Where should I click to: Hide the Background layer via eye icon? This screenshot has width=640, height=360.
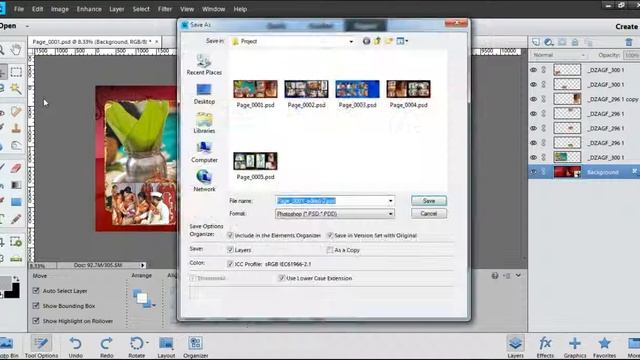tap(533, 172)
